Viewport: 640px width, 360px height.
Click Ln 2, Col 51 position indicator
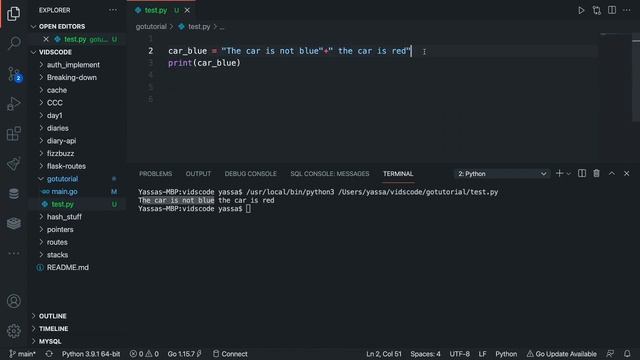384,354
